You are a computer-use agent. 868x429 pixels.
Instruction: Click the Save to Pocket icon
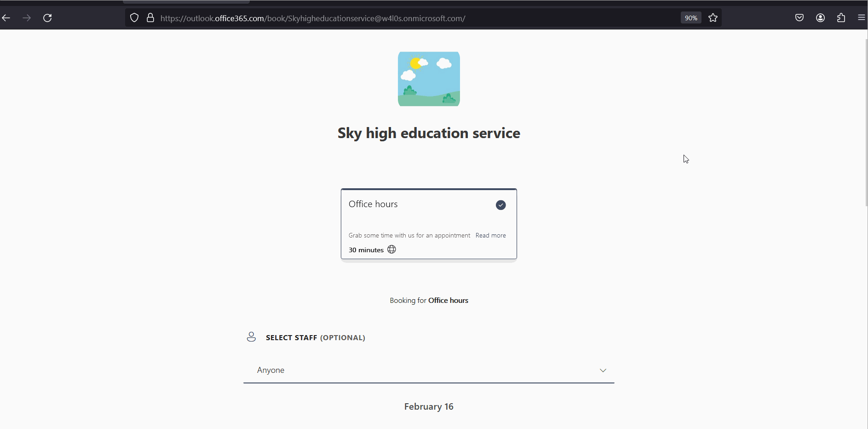799,18
